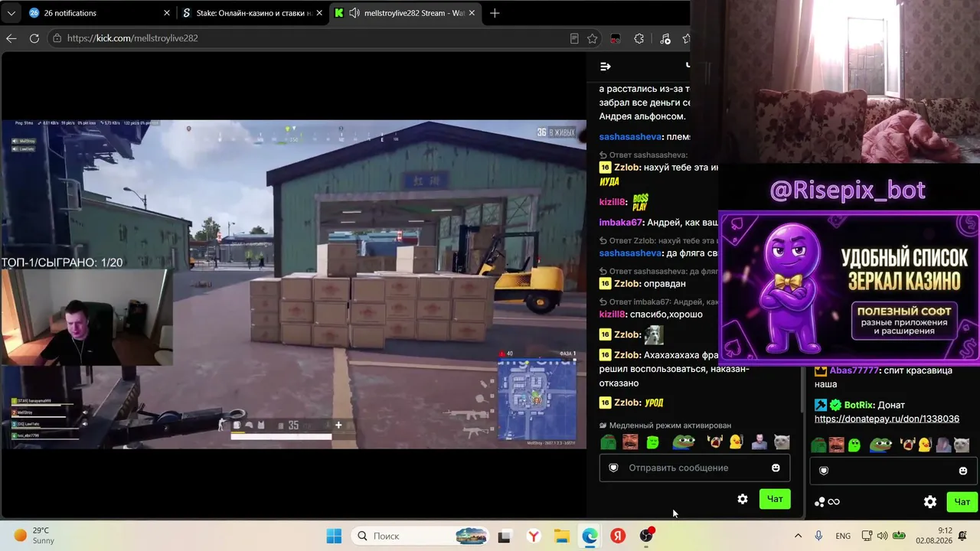The width and height of the screenshot is (980, 551).
Task: Click the Abas77777 username in chat
Action: coord(854,370)
